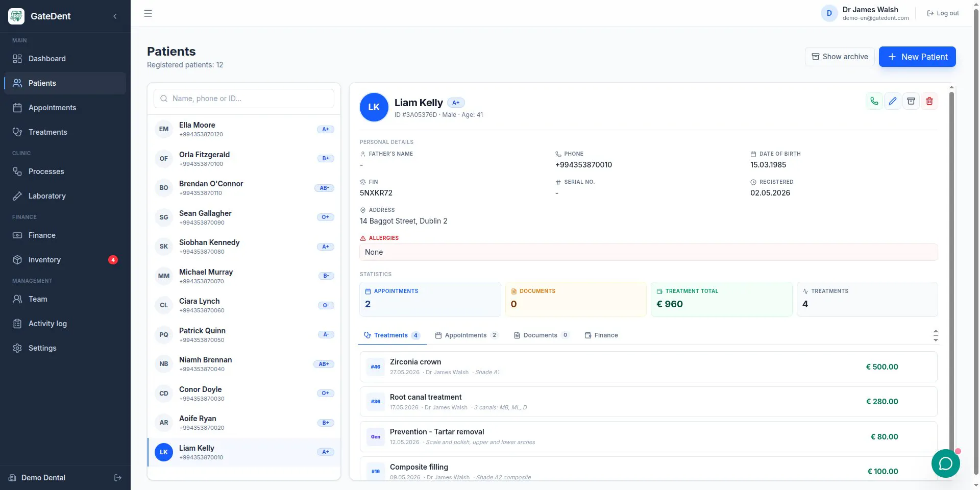Select patient Niamh Brennan
980x490 pixels.
[244, 364]
